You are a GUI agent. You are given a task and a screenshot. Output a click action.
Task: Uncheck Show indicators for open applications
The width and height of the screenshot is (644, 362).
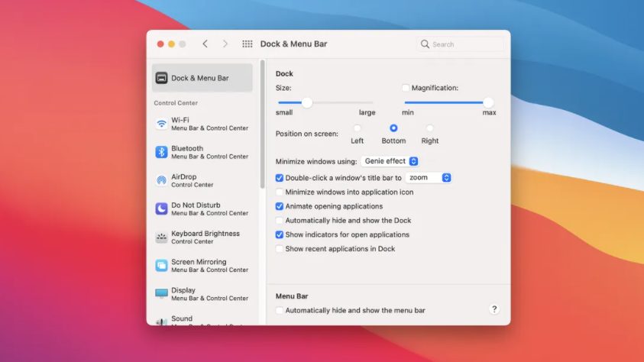(x=280, y=234)
